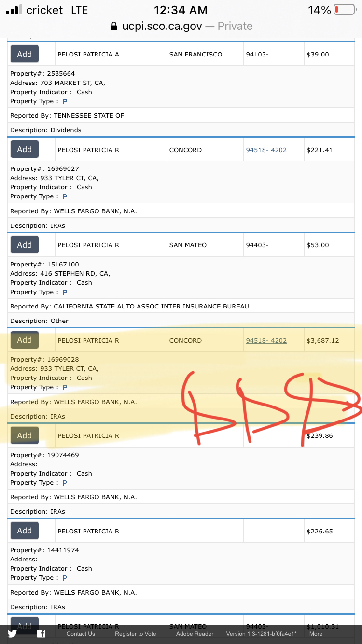The height and width of the screenshot is (644, 362).
Task: Open the Register to Vote footer link
Action: tap(136, 634)
